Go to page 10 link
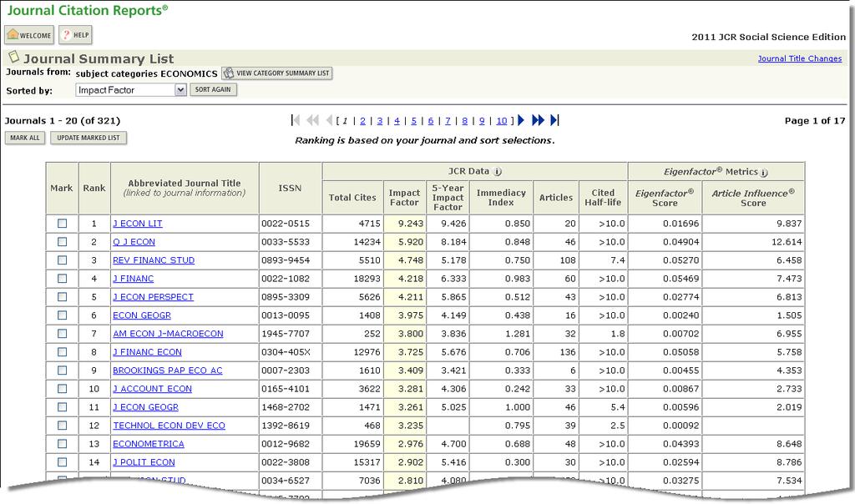The image size is (855, 504). tap(502, 120)
